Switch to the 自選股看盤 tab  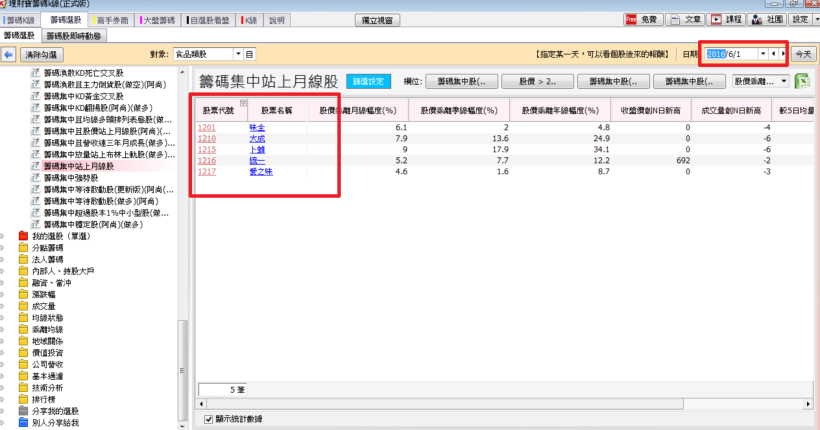tap(208, 20)
